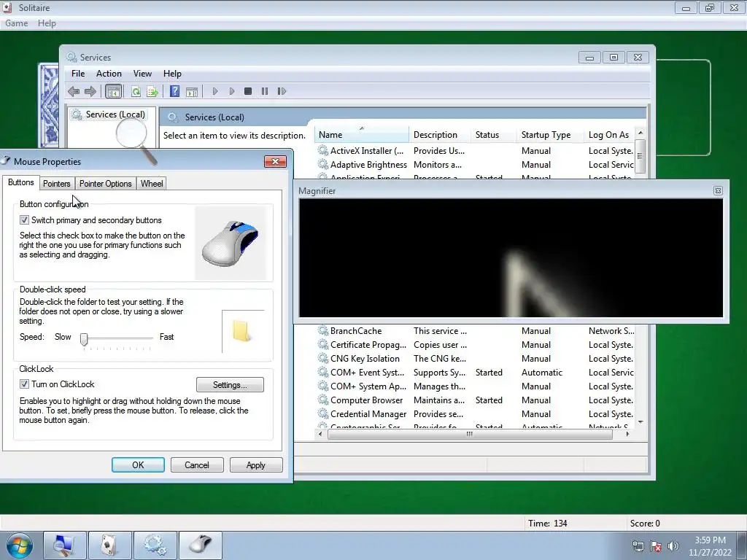The image size is (747, 560).
Task: Click services list scroll up arrow
Action: coord(640,133)
